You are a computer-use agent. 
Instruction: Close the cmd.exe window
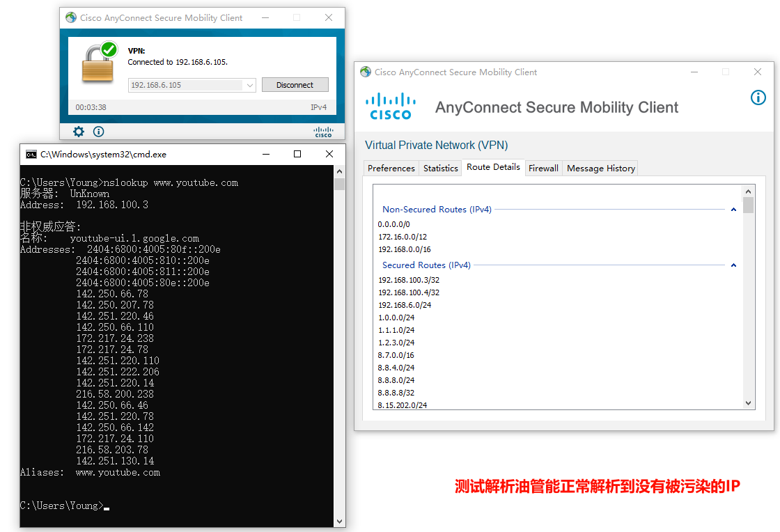329,154
